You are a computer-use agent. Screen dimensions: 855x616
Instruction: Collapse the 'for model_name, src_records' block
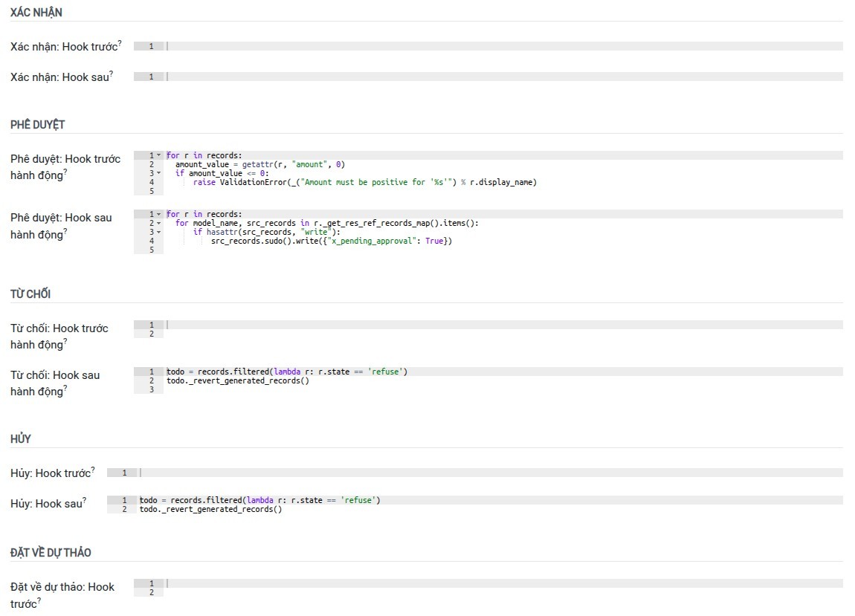pyautogui.click(x=158, y=223)
